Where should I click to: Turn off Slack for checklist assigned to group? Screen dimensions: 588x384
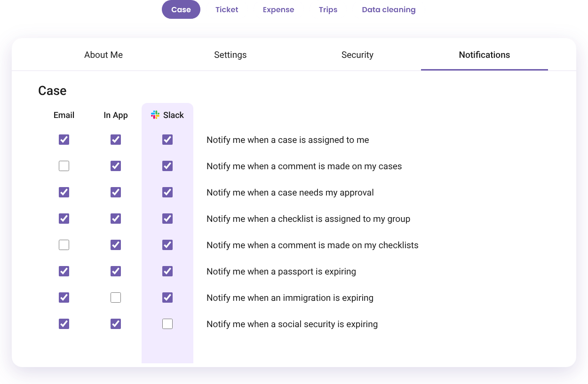(x=167, y=219)
